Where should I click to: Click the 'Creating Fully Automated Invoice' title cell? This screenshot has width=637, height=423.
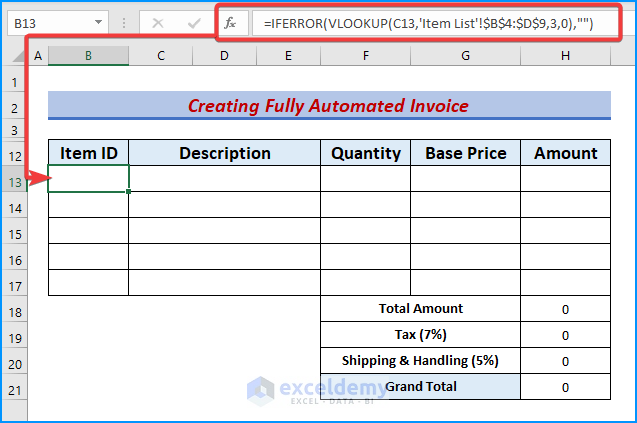pos(329,106)
